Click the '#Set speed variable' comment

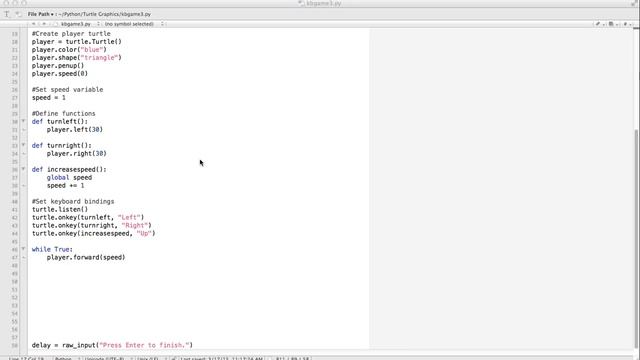(x=67, y=89)
